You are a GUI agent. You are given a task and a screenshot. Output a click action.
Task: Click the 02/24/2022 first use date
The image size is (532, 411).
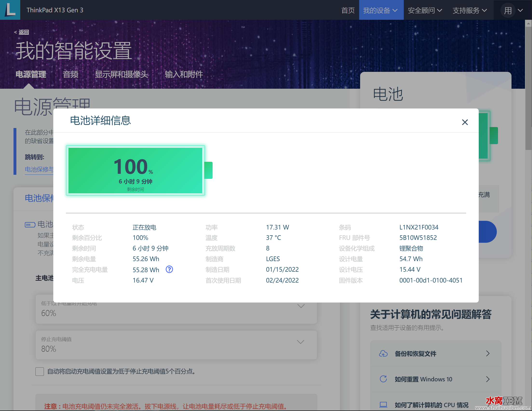[282, 280]
